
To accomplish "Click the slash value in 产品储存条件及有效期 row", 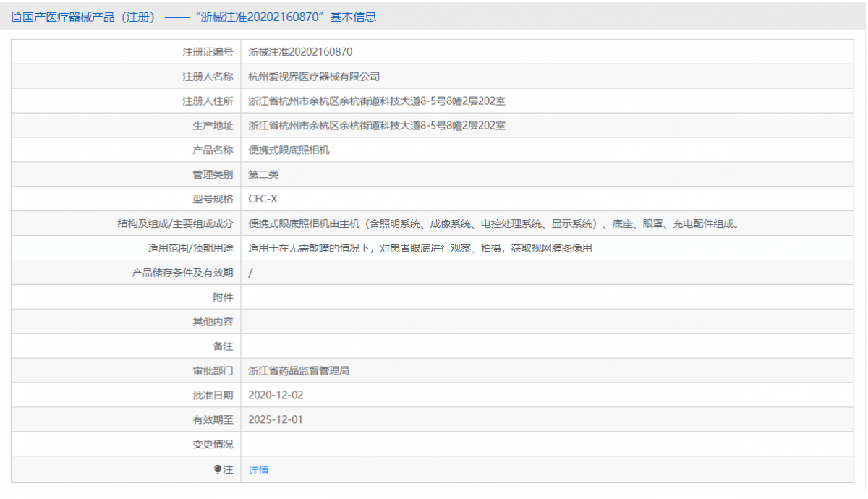I will click(x=250, y=273).
